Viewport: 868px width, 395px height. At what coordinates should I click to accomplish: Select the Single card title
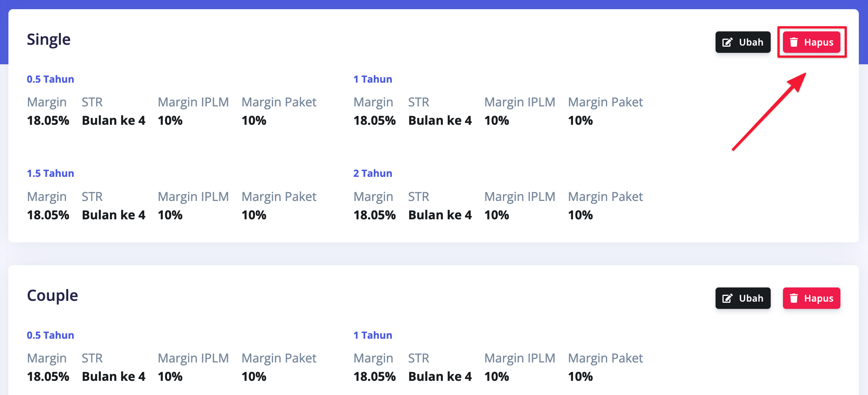tap(49, 39)
